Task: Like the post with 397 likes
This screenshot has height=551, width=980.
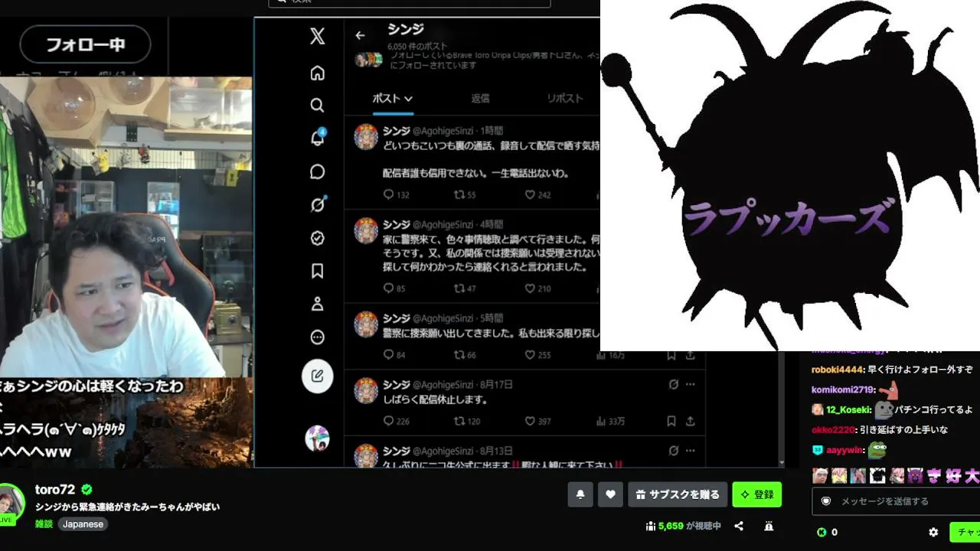Action: coord(537,421)
